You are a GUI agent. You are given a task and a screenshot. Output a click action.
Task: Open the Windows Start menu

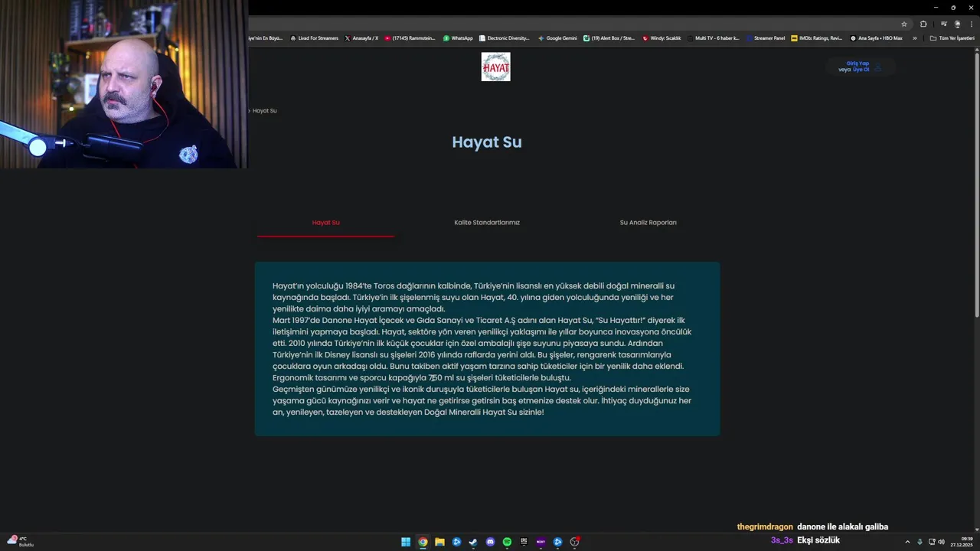click(x=406, y=542)
